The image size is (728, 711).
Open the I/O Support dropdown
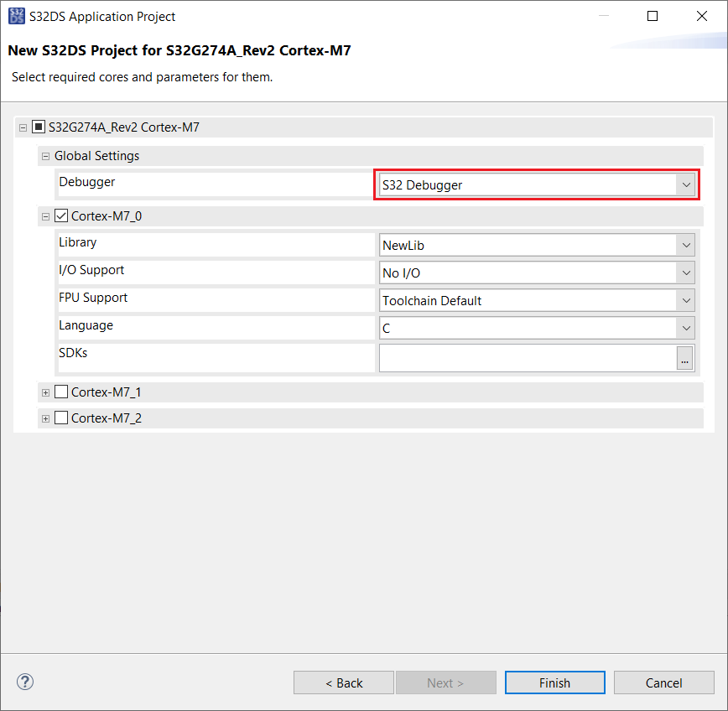[x=537, y=272]
